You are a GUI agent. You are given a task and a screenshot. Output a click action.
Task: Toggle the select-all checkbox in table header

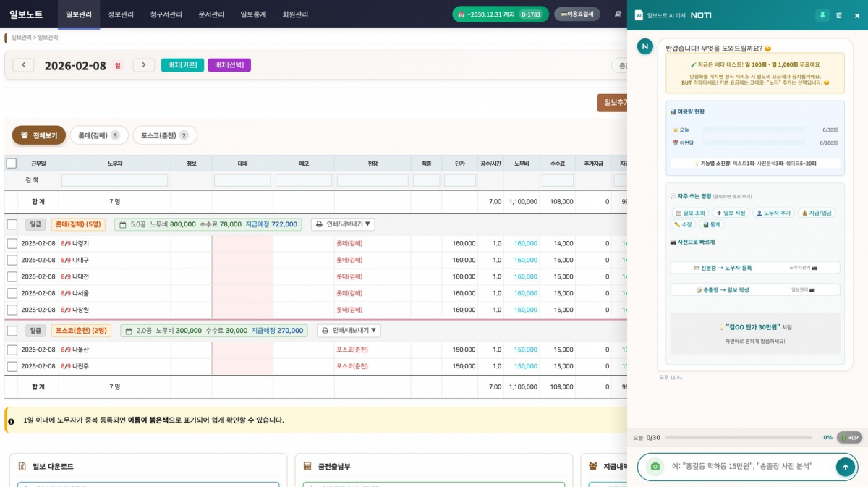coord(12,164)
